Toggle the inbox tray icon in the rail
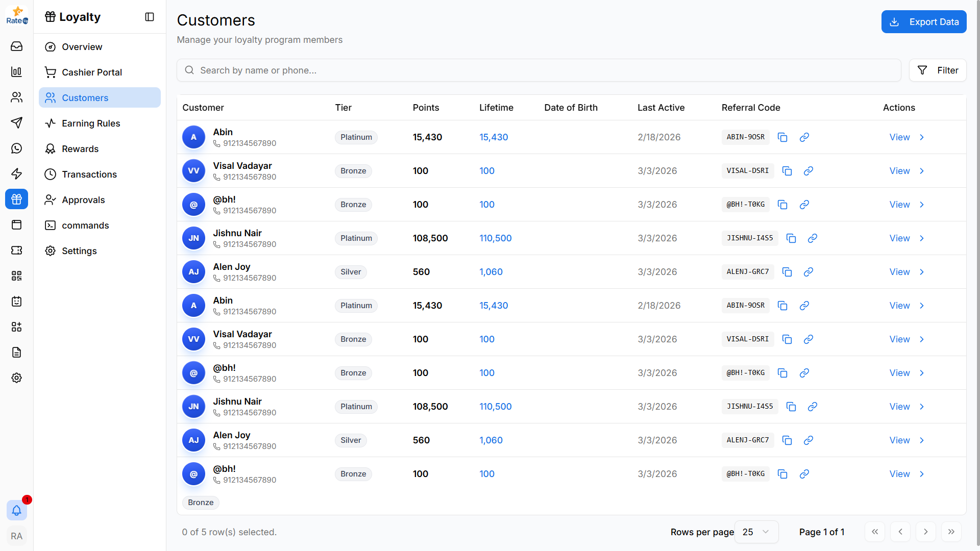 (x=16, y=46)
